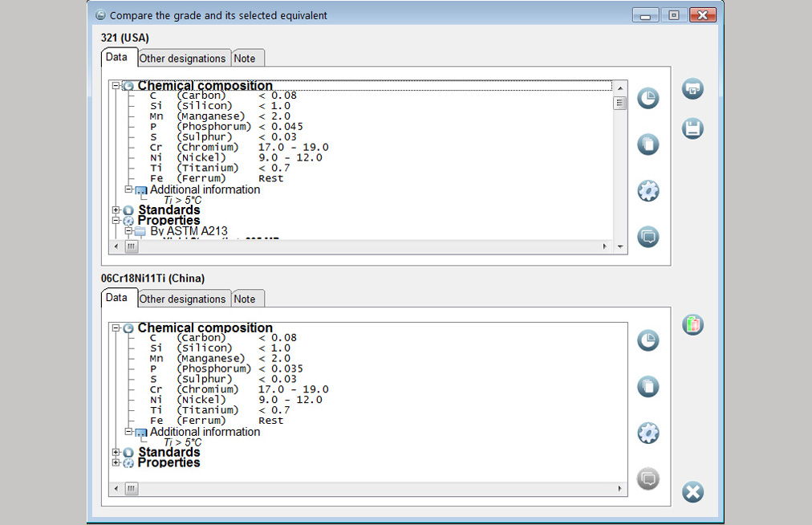Collapse Chemical composition in the 321 tree
This screenshot has height=525, width=812.
(116, 86)
